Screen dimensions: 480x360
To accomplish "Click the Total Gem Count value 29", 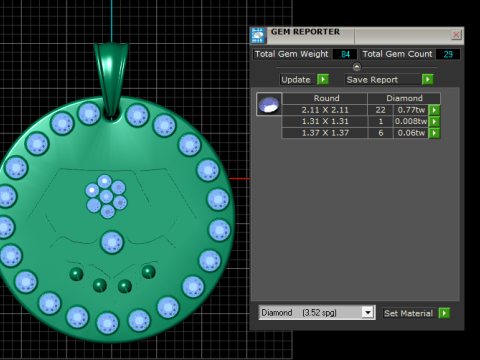I will pyautogui.click(x=448, y=54).
